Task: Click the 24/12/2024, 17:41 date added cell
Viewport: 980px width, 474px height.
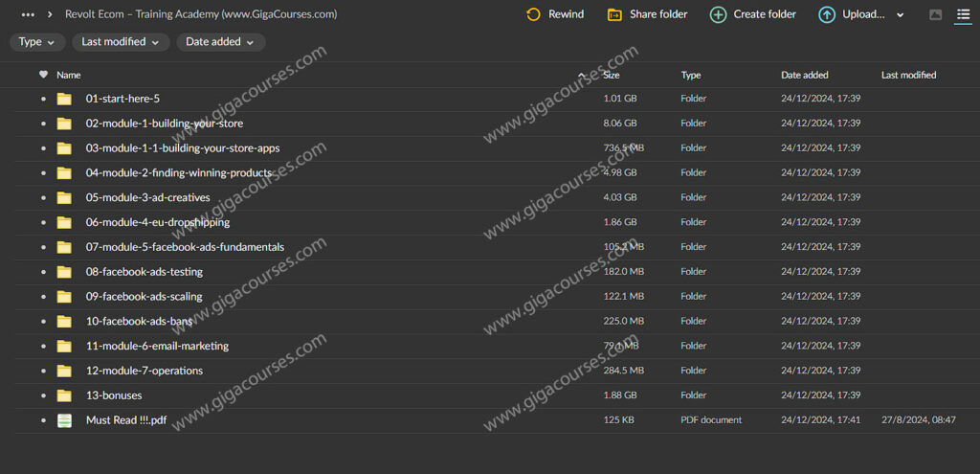Action: 820,420
